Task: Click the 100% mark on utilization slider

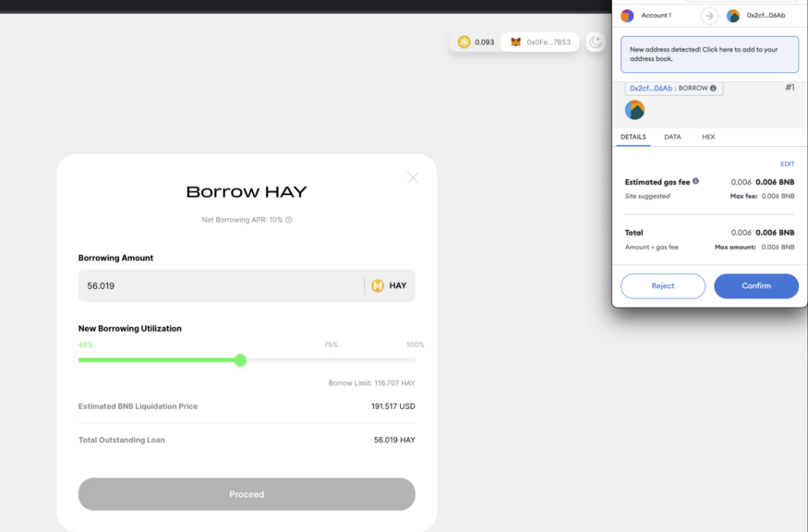Action: pyautogui.click(x=415, y=345)
